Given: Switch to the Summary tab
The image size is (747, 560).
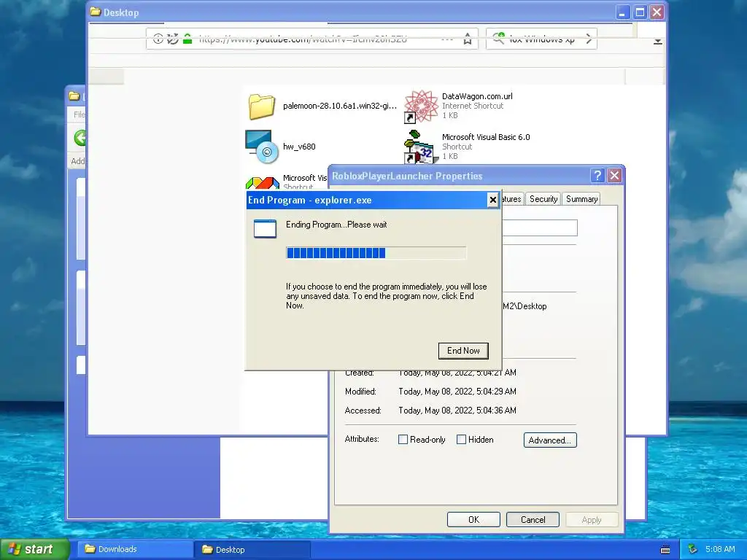Looking at the screenshot, I should point(581,199).
